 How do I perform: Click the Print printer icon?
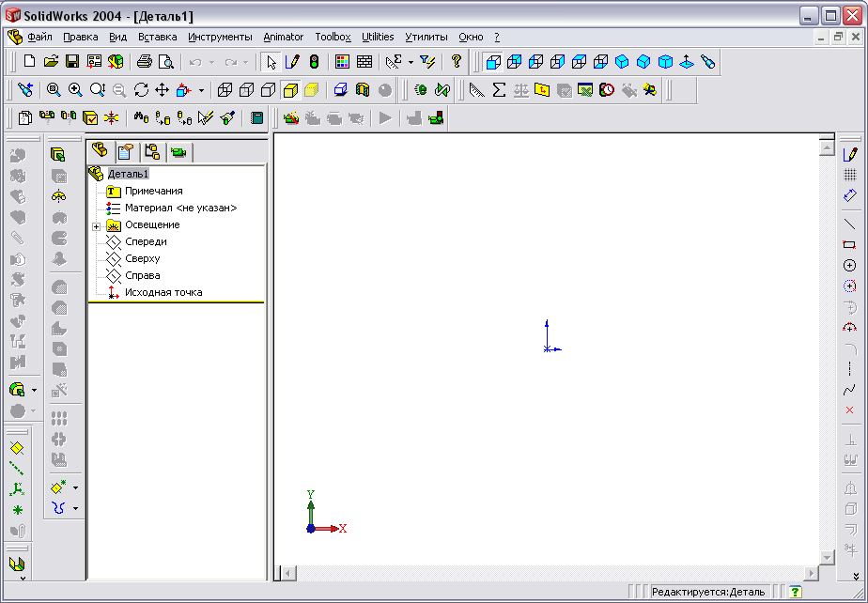[145, 61]
